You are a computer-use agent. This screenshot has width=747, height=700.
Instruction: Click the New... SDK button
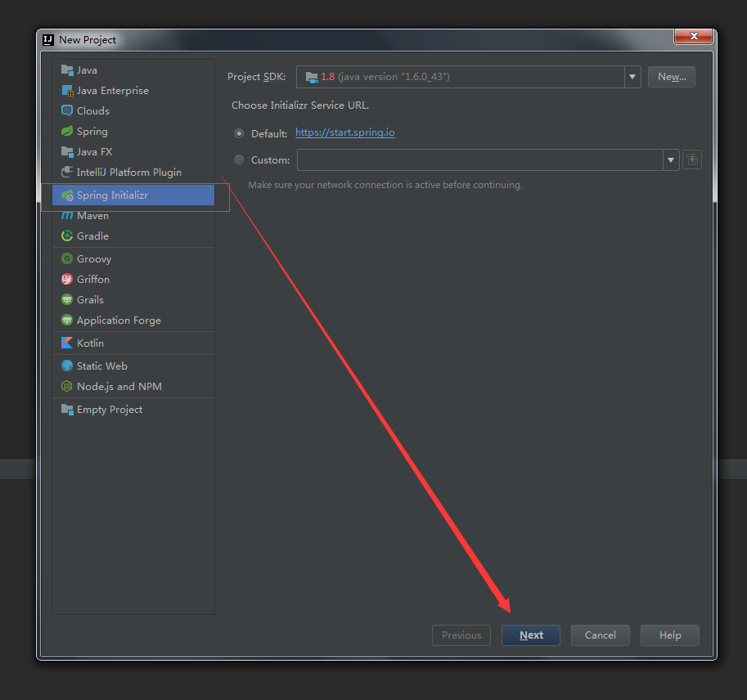click(671, 77)
